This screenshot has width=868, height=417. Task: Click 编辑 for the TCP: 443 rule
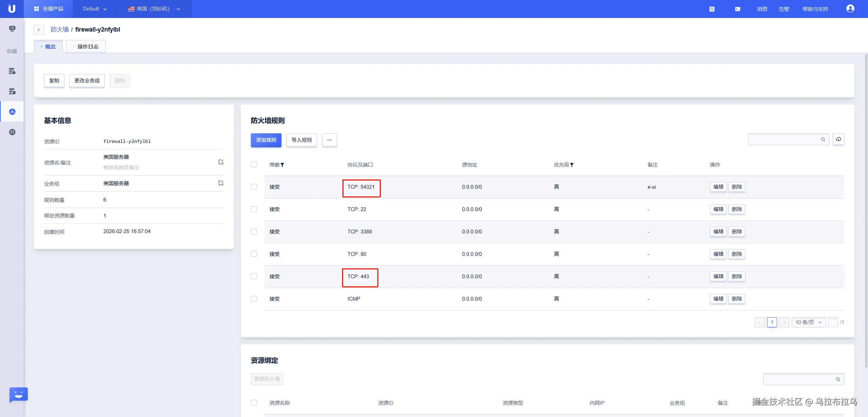tap(718, 277)
